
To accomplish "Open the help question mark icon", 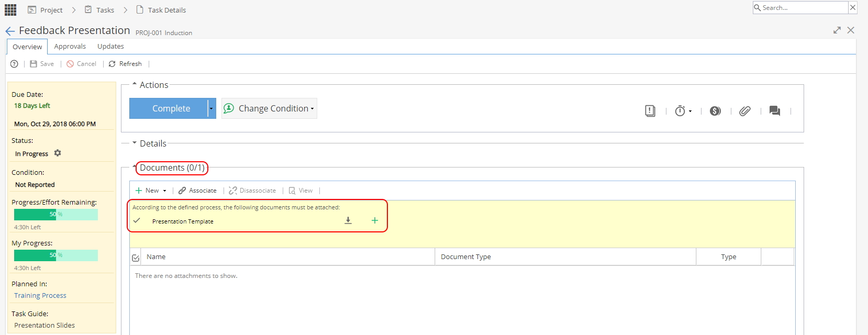I will (x=14, y=64).
